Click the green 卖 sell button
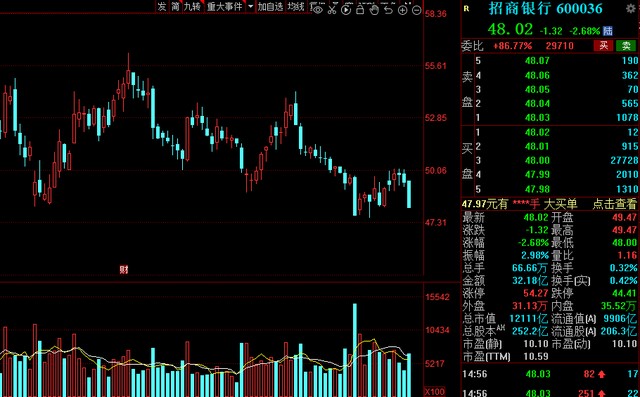The image size is (640, 397). click(x=626, y=46)
